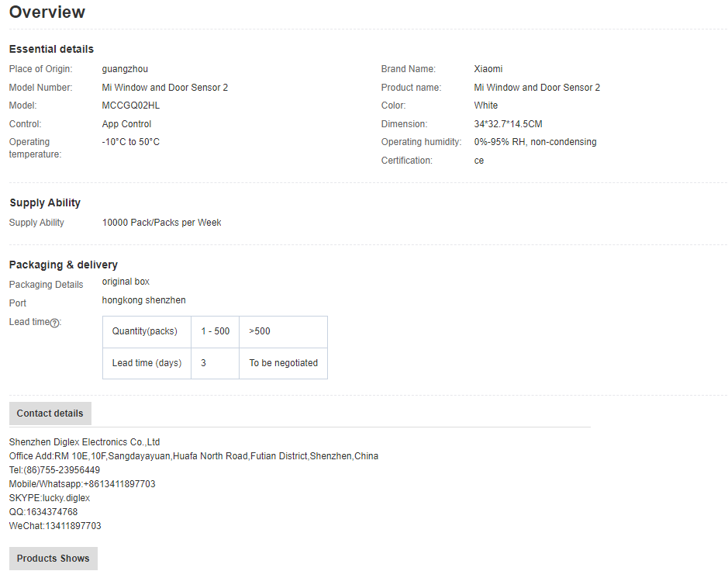This screenshot has height=571, width=728.
Task: Select the Certification value ce
Action: click(479, 161)
